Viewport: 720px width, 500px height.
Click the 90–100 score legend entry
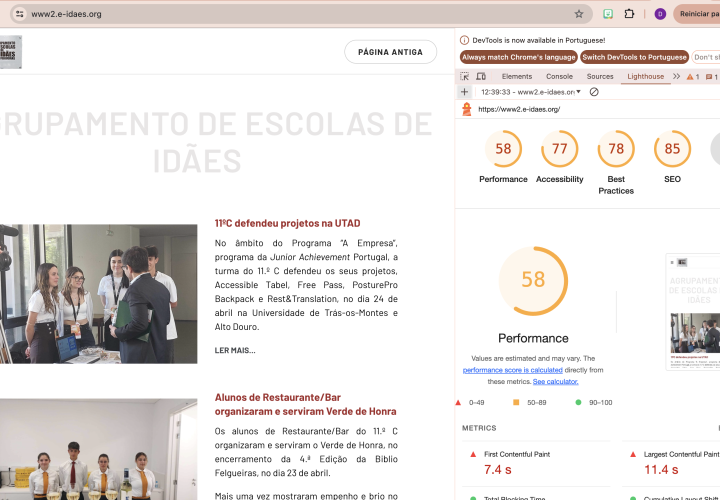594,403
